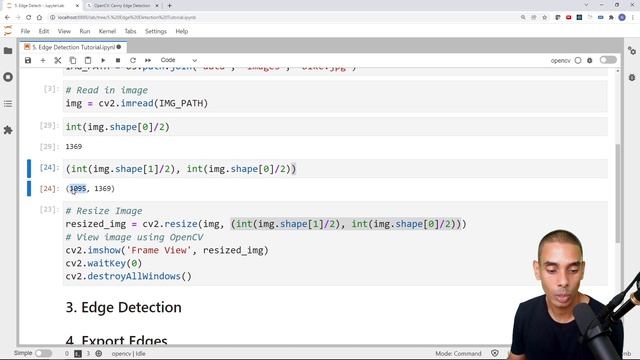The height and width of the screenshot is (360, 640).
Task: Open the browser profile avatar
Action: coord(622,18)
